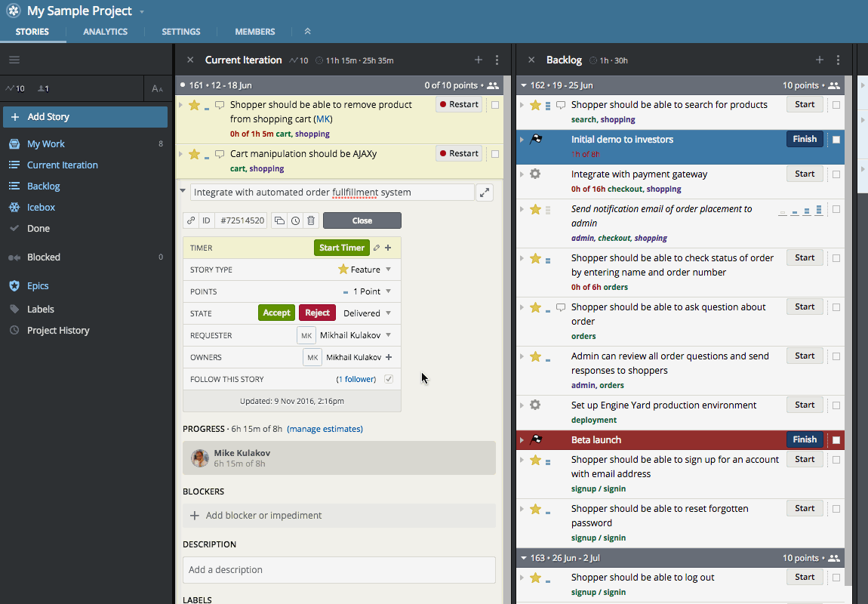Select checkbox for 'remove product from shopping cart' story
Image resolution: width=868 pixels, height=604 pixels.
tap(495, 105)
